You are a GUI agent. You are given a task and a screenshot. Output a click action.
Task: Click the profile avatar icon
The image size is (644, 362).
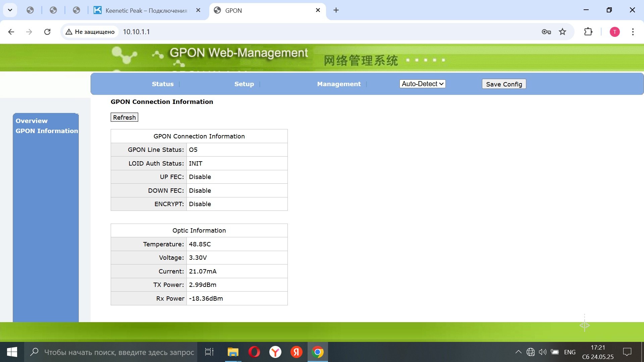coord(614,32)
